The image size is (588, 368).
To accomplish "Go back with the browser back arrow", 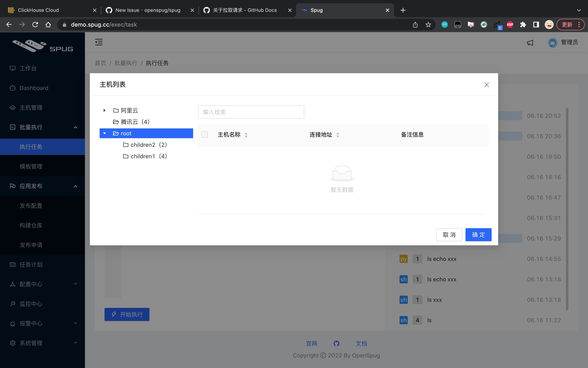I will point(9,25).
